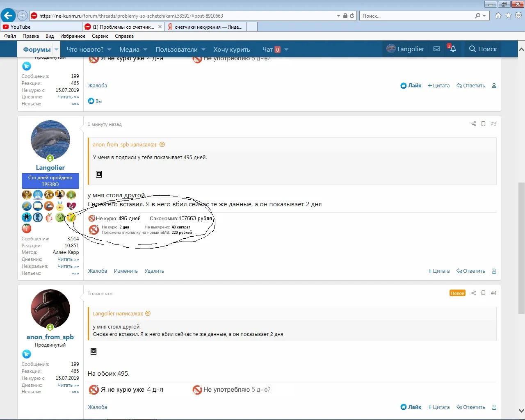The width and height of the screenshot is (525, 420).
Task: Click the browser vertical scrollbar thumb
Action: [x=521, y=248]
